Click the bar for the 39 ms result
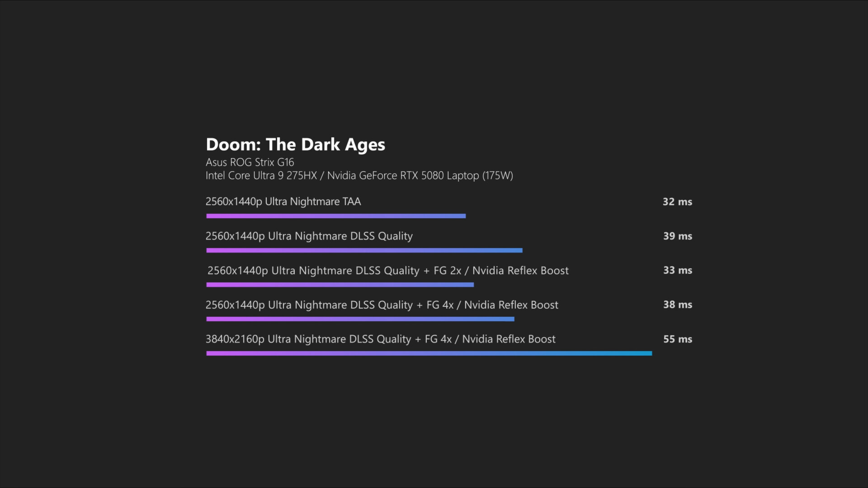The width and height of the screenshot is (868, 488). pos(364,250)
